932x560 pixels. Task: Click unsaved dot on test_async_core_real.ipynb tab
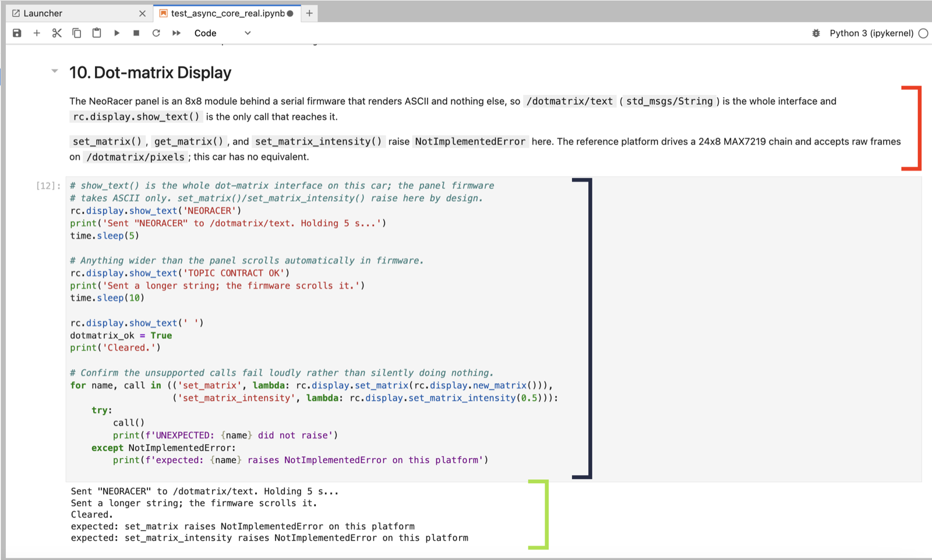coord(290,13)
